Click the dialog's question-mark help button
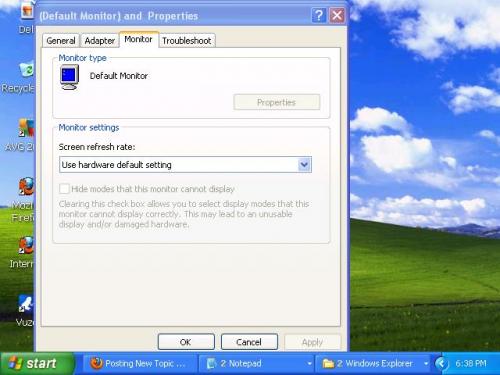Viewport: 500px width, 375px height. [x=319, y=15]
